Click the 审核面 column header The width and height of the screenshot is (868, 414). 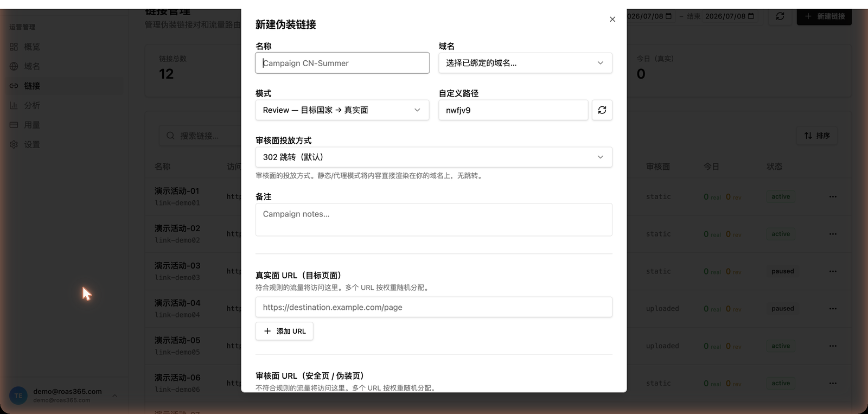[x=658, y=167]
